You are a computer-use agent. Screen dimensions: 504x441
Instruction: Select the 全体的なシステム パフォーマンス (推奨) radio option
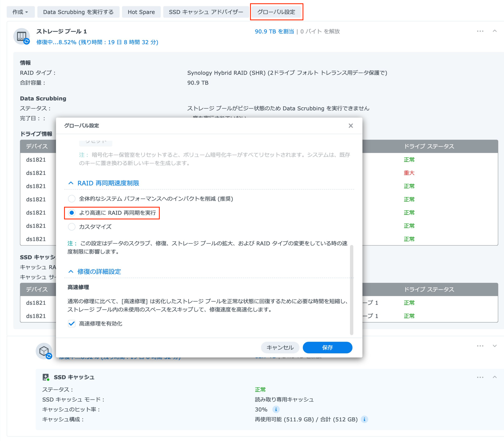point(72,198)
